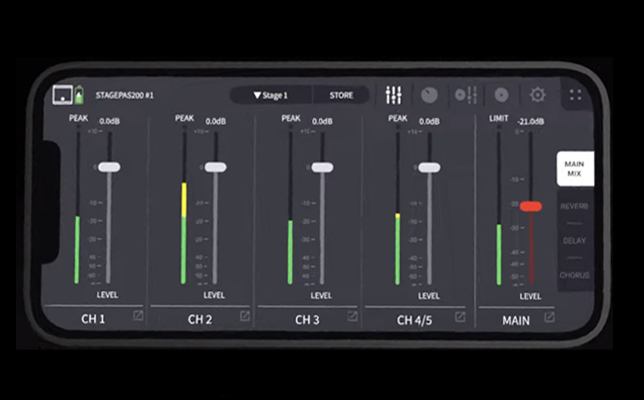Open CH 1 detail popup icon

coord(138,316)
